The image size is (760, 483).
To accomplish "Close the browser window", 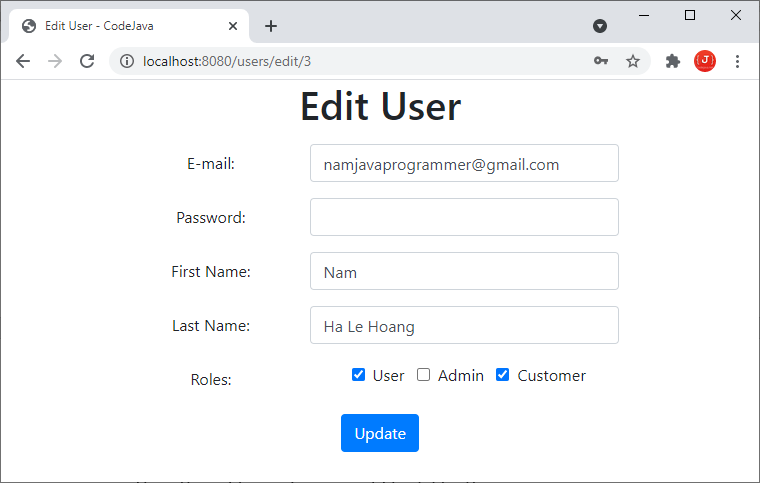I will point(736,16).
